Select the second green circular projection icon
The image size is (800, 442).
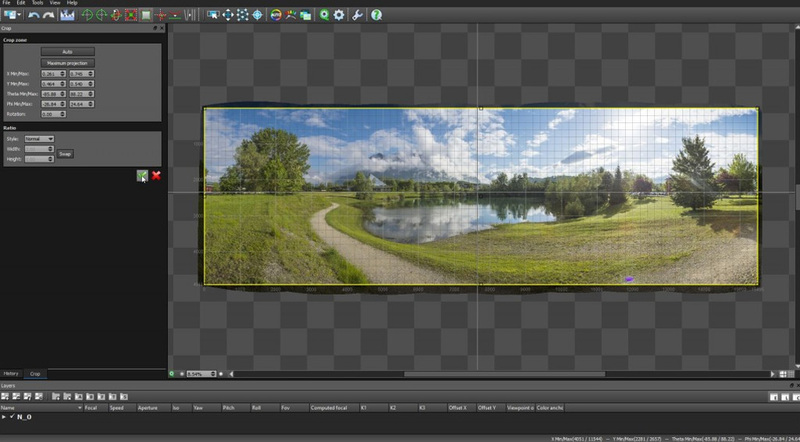102,15
